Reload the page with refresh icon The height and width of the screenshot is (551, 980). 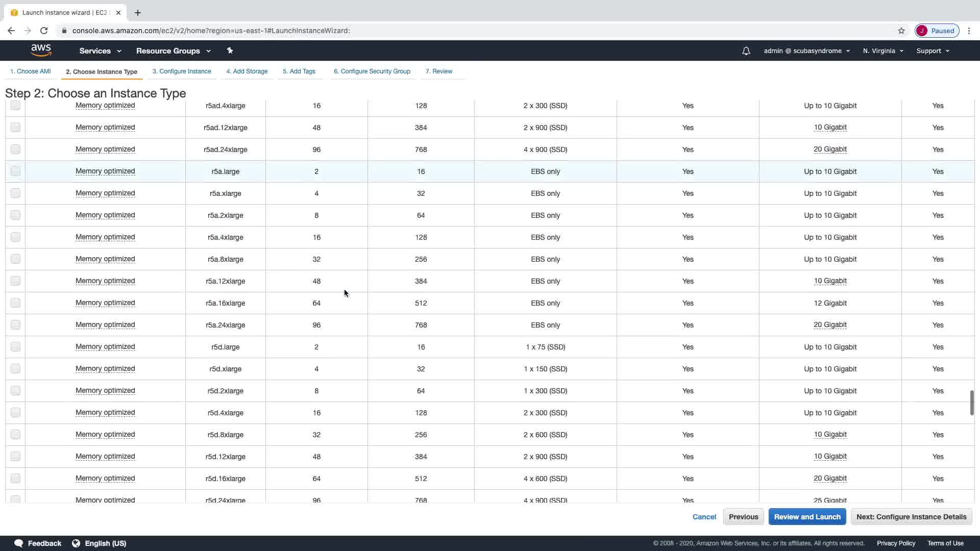pyautogui.click(x=44, y=31)
